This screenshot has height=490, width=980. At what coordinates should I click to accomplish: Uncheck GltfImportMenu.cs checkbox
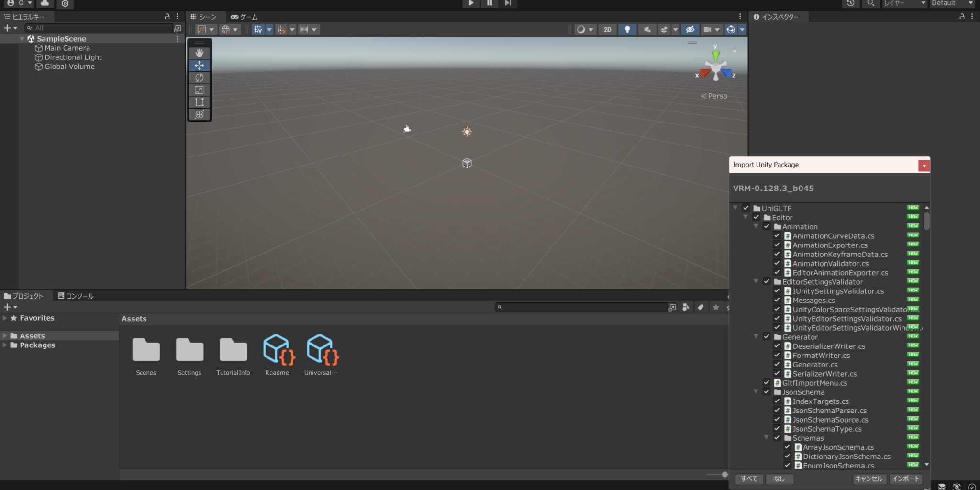tap(767, 382)
